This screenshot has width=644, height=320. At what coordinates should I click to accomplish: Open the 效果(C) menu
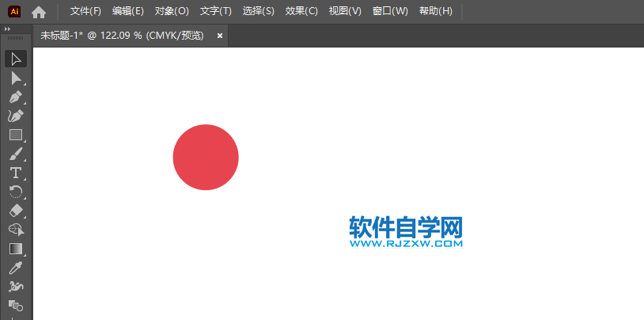click(301, 12)
